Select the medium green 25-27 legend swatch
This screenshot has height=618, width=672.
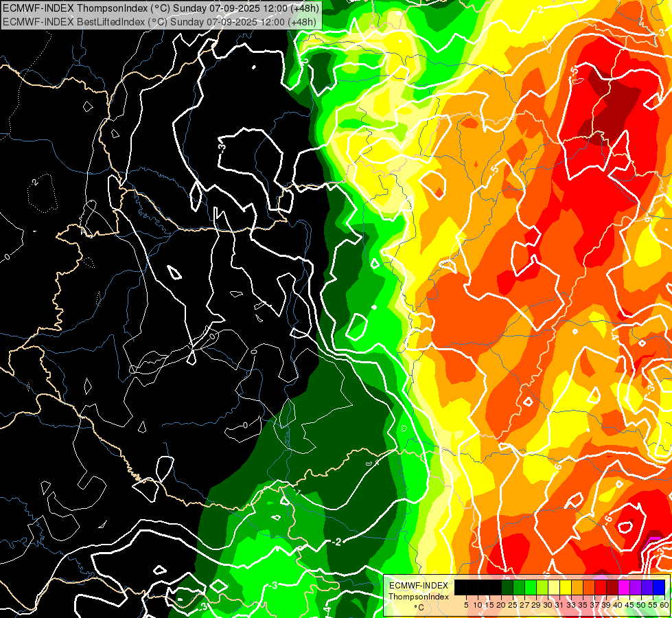point(519,587)
